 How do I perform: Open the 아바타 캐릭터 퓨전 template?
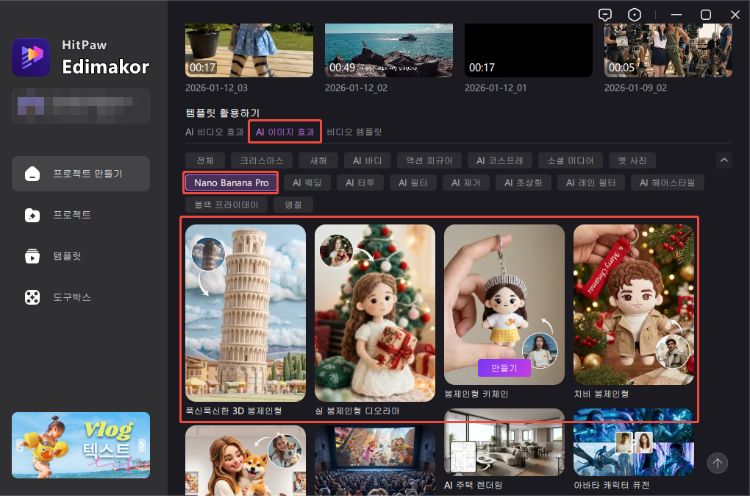633,442
